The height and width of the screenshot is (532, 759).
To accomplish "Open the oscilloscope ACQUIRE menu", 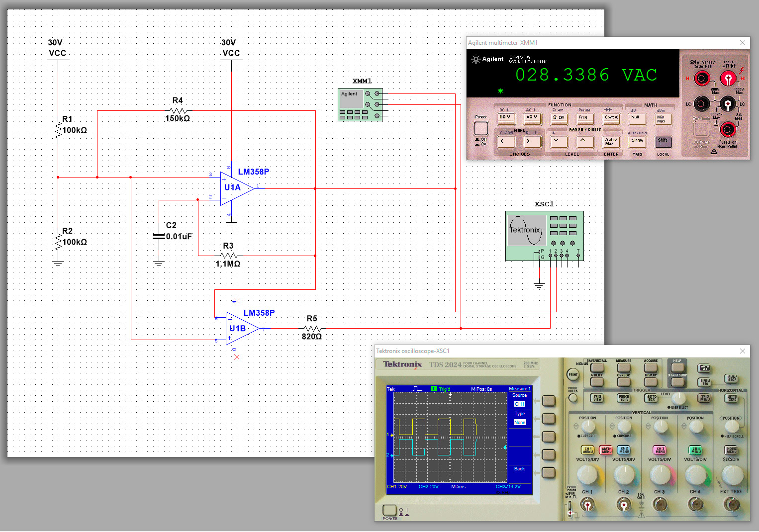I will (x=651, y=368).
